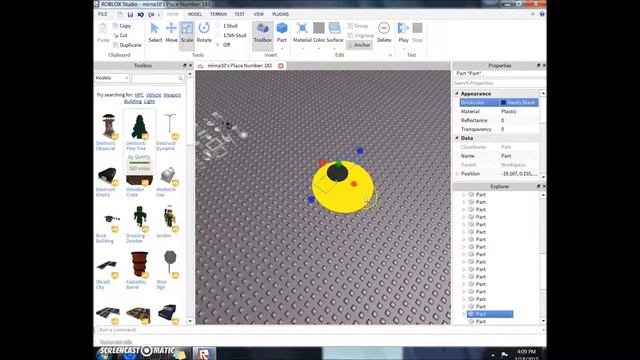640x360 pixels.
Task: Copy the selection
Action: (122, 26)
